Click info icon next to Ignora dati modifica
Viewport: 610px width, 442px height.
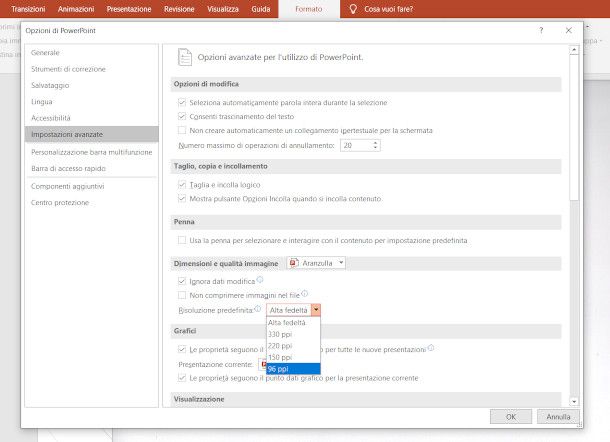[x=260, y=279]
